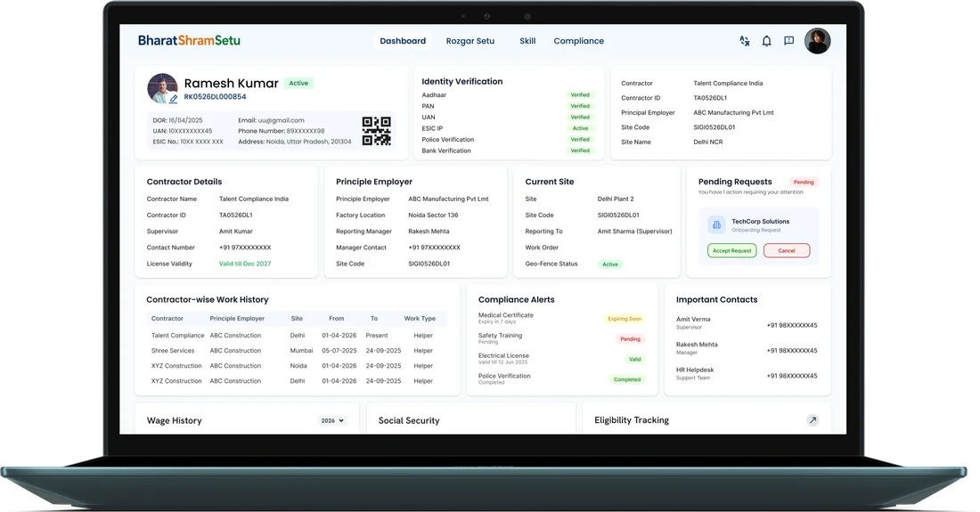980x512 pixels.
Task: Click the TechCorp Solutions building icon
Action: click(x=716, y=224)
